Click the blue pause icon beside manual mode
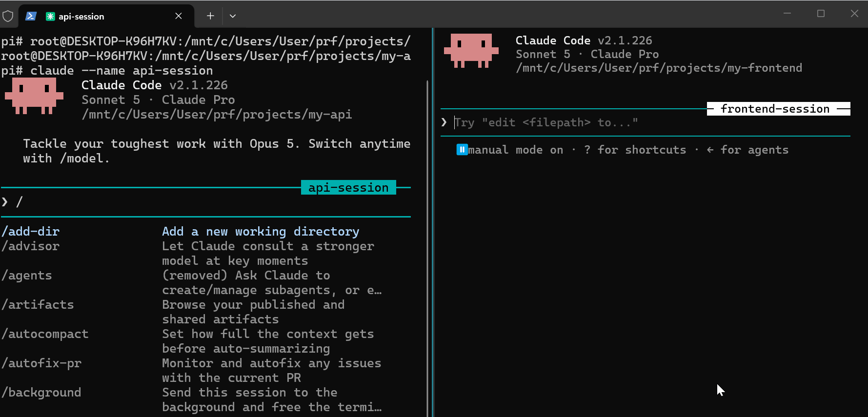 (462, 150)
